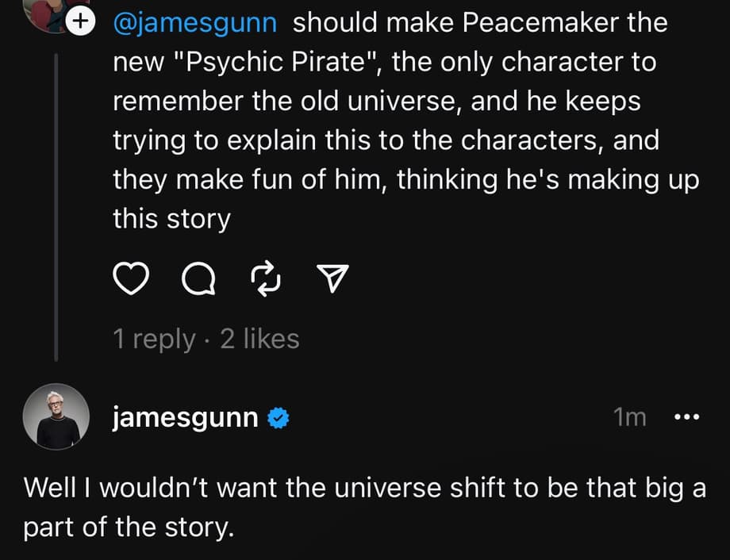Screen dimensions: 730x560
Task: Open the @jamesgunn mention link
Action: tap(195, 22)
